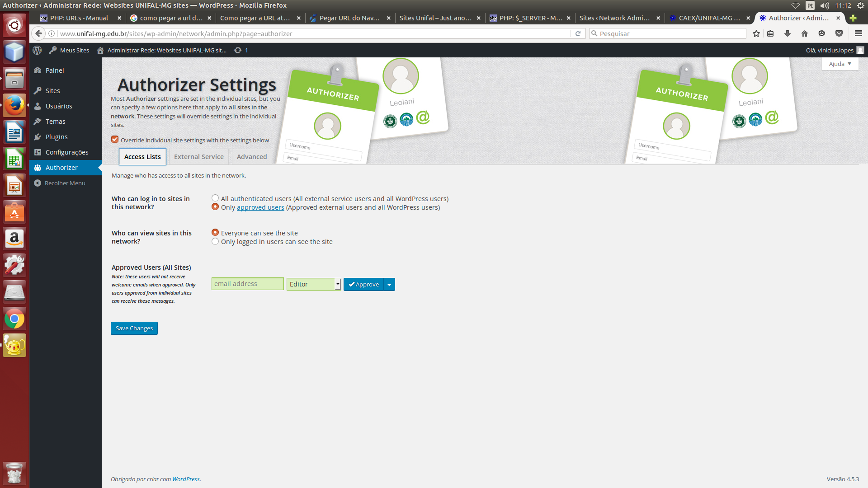The width and height of the screenshot is (868, 488).
Task: Open the WordPress logo menu
Action: [x=37, y=50]
